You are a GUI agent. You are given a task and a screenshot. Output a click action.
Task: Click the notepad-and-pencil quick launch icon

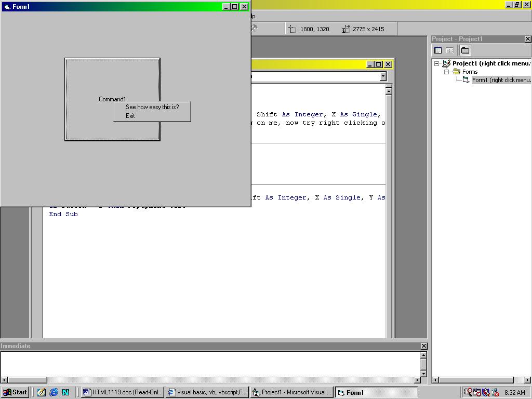point(42,392)
